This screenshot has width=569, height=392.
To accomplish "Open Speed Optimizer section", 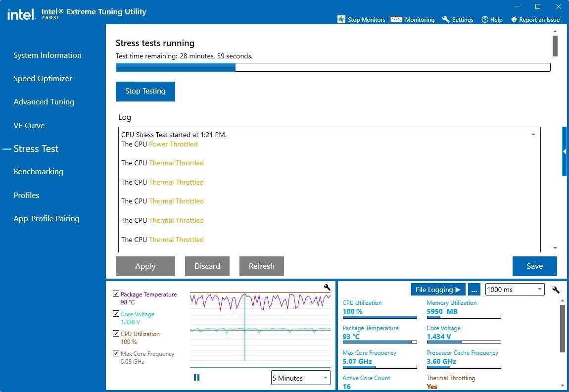I will pyautogui.click(x=43, y=78).
